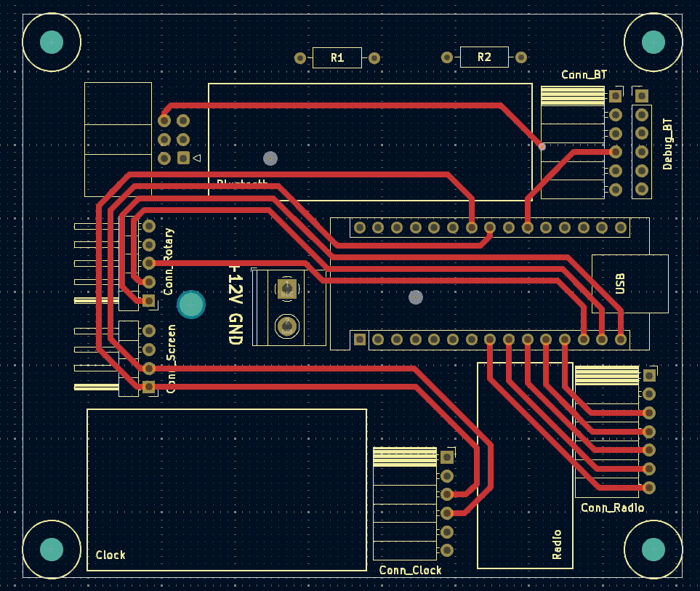Select the Clock module label
Screen dimensions: 700x591
(110, 555)
